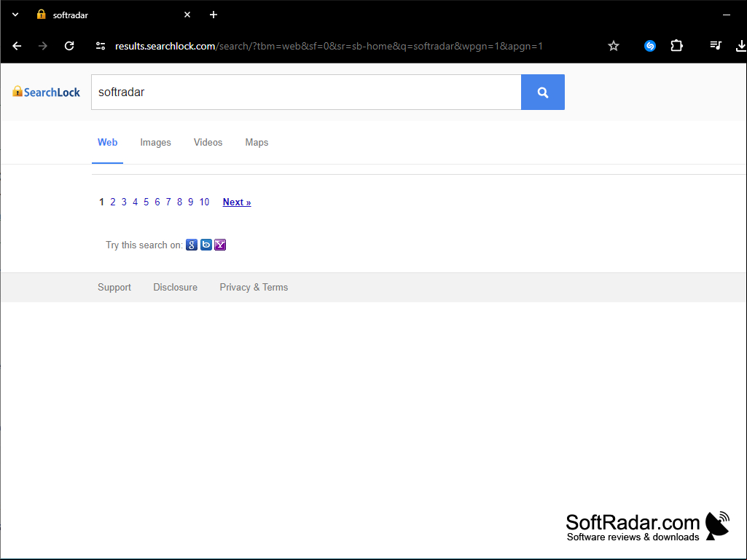This screenshot has width=747, height=560.
Task: Click the SearchLock logo
Action: pyautogui.click(x=46, y=92)
